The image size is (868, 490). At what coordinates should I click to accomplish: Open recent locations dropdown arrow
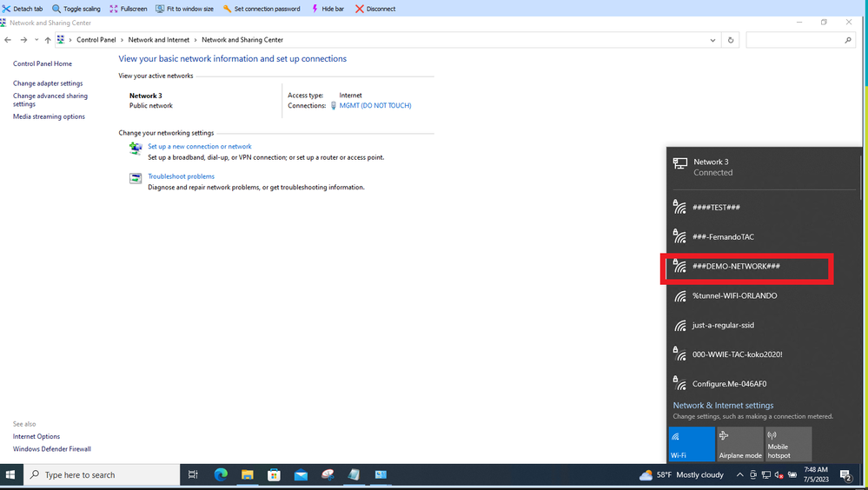[36, 40]
